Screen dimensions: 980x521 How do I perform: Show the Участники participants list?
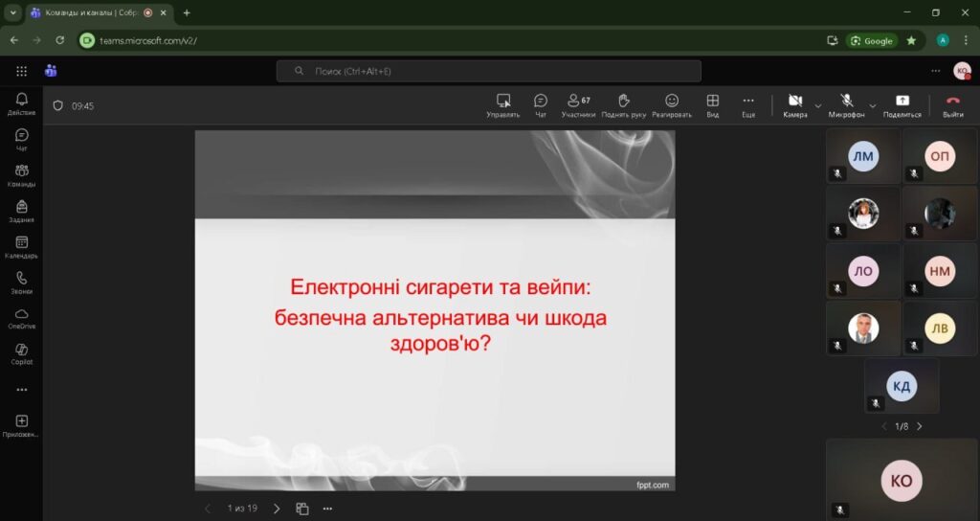click(x=578, y=104)
